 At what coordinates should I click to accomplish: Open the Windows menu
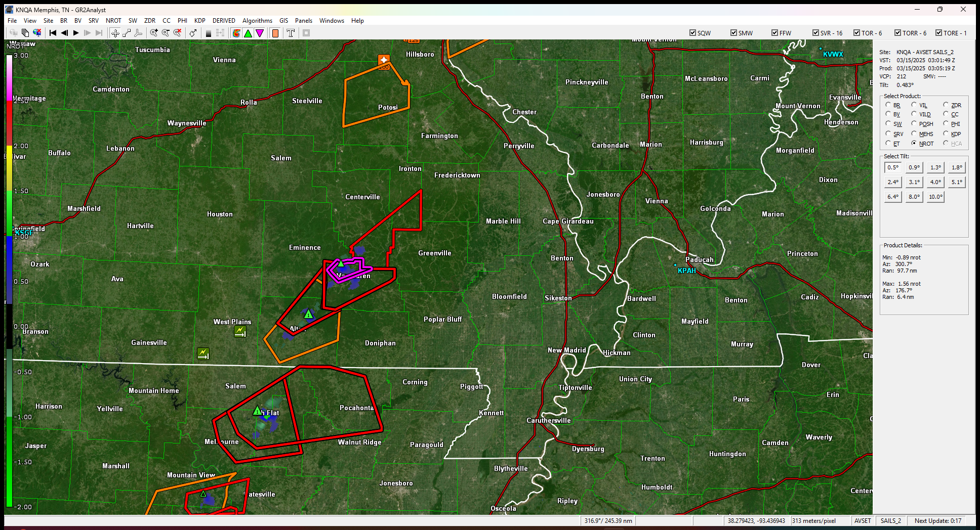(332, 21)
